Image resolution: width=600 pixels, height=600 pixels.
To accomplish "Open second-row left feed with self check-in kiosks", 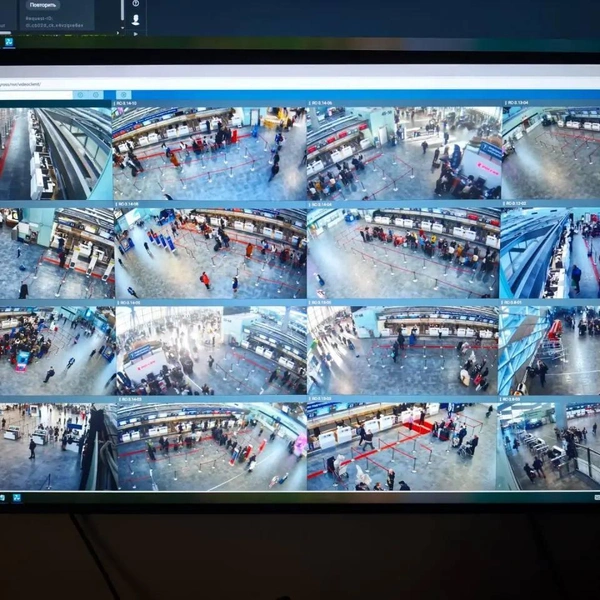I will coord(57,253).
